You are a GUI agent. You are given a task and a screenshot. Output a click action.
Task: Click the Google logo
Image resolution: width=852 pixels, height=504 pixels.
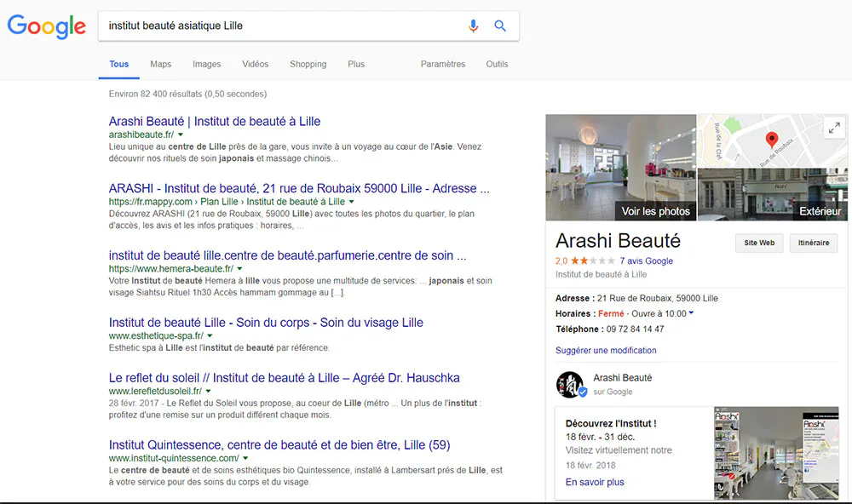[47, 26]
